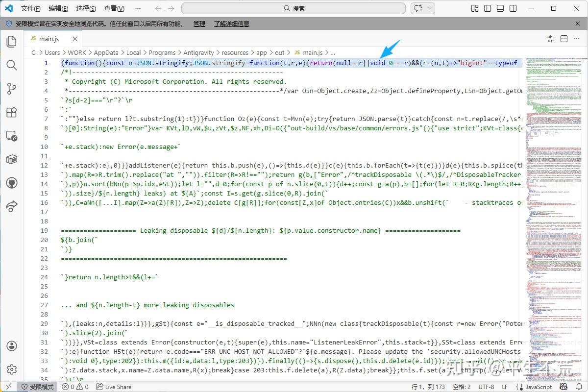588x392 pixels.
Task: Open Copilot chat icon in title bar
Action: tap(418, 8)
